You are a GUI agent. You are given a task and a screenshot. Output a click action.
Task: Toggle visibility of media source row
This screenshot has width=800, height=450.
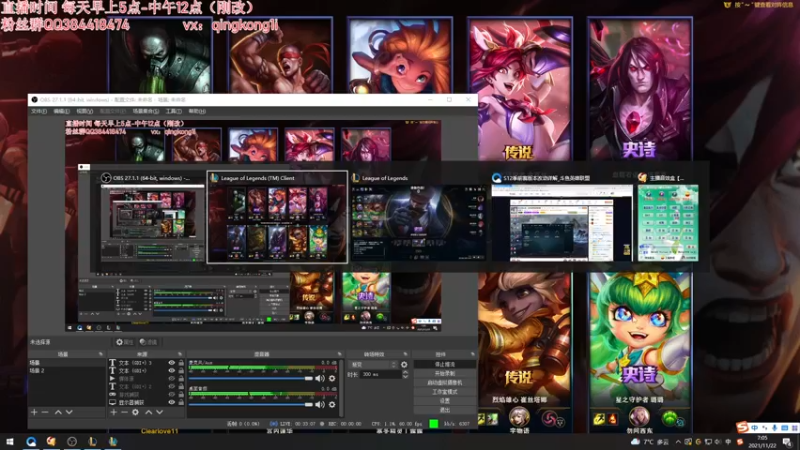171,379
